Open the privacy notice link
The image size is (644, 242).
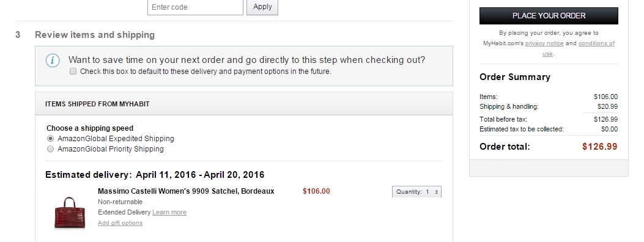tap(544, 43)
